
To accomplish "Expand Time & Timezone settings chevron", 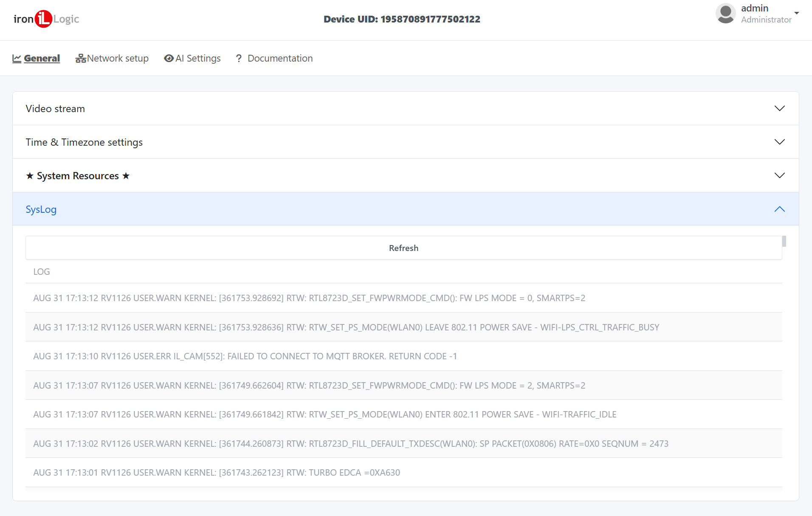I will click(779, 142).
